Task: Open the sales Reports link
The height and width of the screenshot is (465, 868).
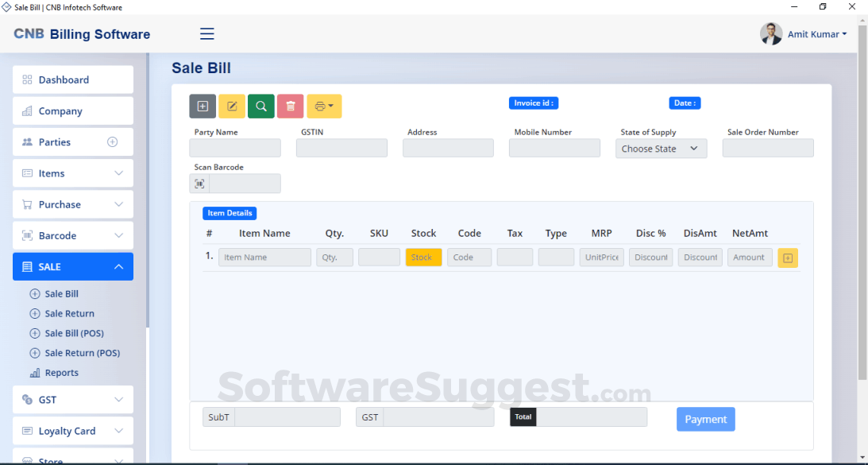Action: coord(61,373)
